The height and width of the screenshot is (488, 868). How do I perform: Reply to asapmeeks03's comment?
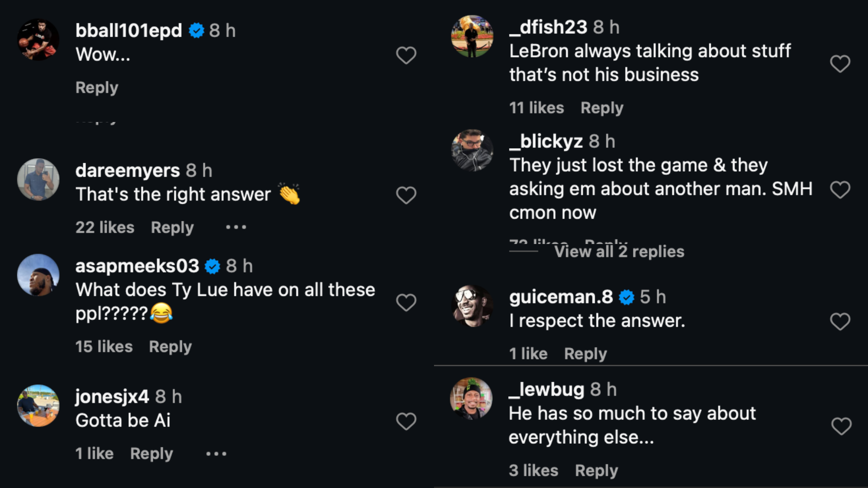click(170, 347)
